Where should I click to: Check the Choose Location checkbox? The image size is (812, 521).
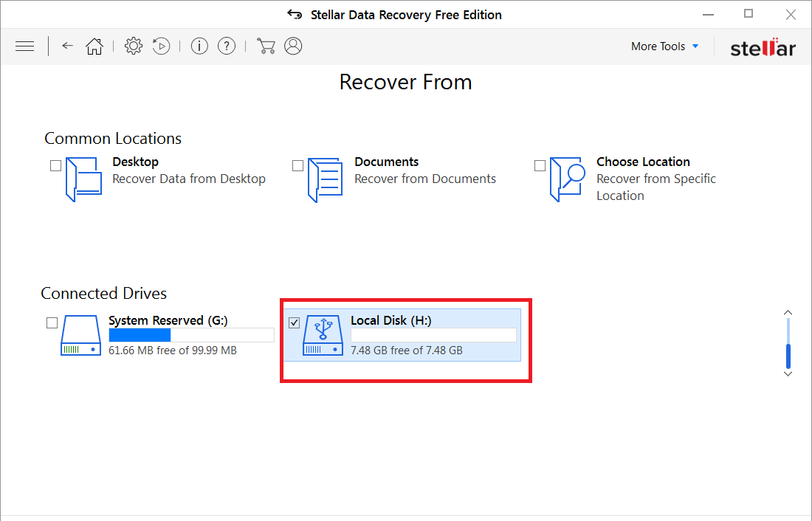(x=540, y=166)
